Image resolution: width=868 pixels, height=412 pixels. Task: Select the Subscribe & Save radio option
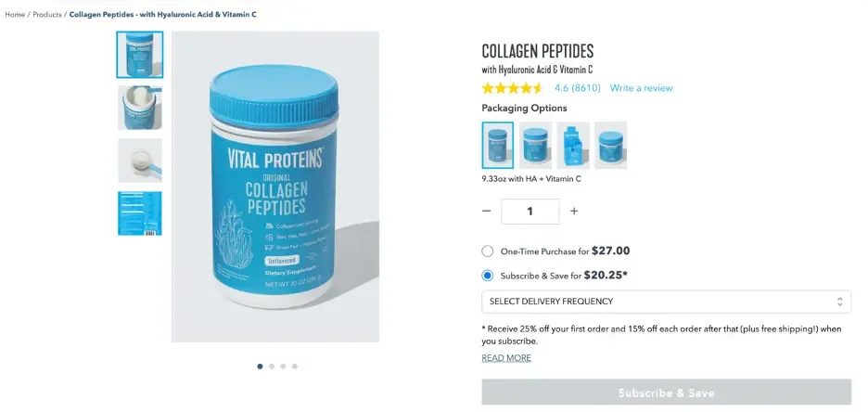(x=488, y=276)
